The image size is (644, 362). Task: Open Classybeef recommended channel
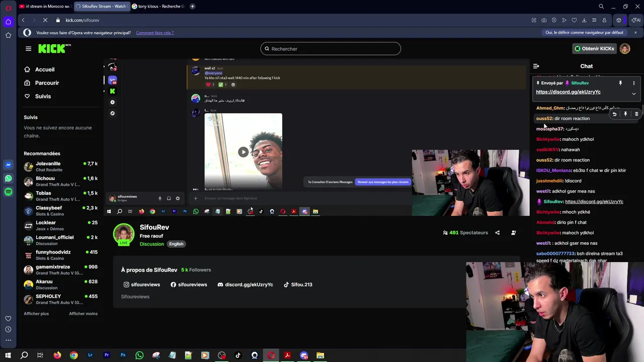click(60, 211)
